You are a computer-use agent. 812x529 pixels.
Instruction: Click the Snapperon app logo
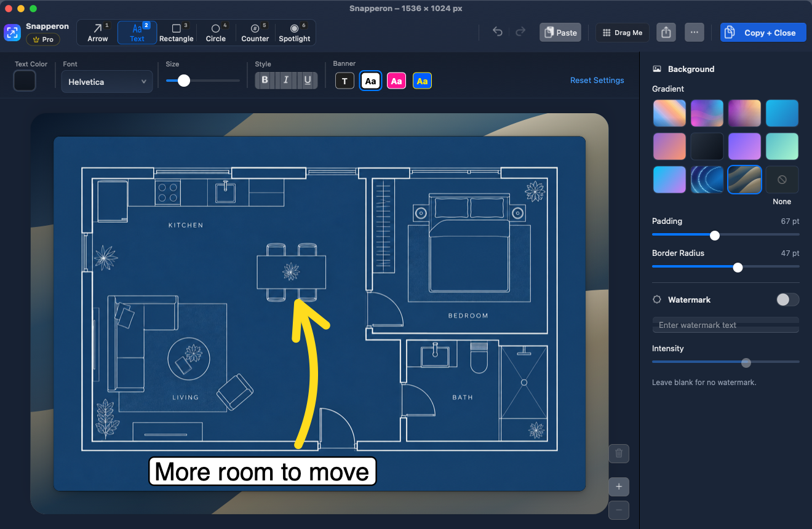point(12,33)
